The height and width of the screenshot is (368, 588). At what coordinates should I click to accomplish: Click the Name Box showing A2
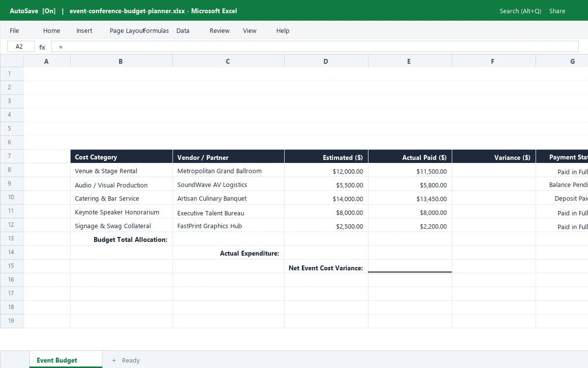(21, 47)
